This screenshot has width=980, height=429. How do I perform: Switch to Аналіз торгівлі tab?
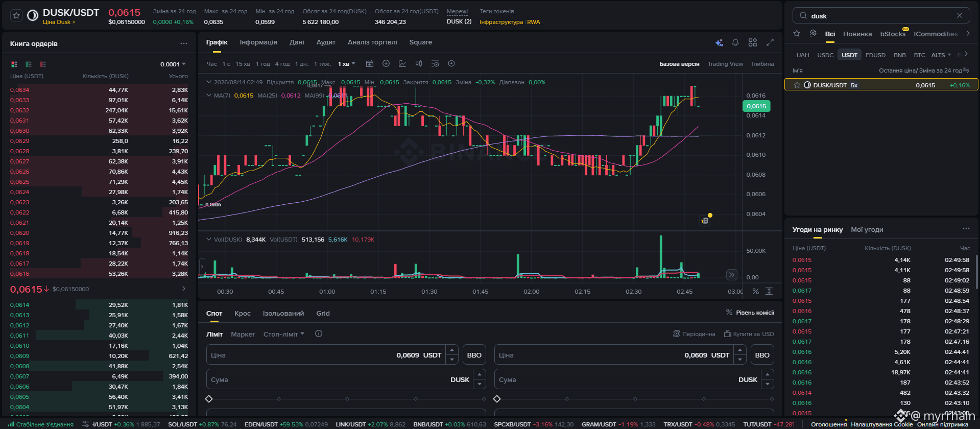372,42
